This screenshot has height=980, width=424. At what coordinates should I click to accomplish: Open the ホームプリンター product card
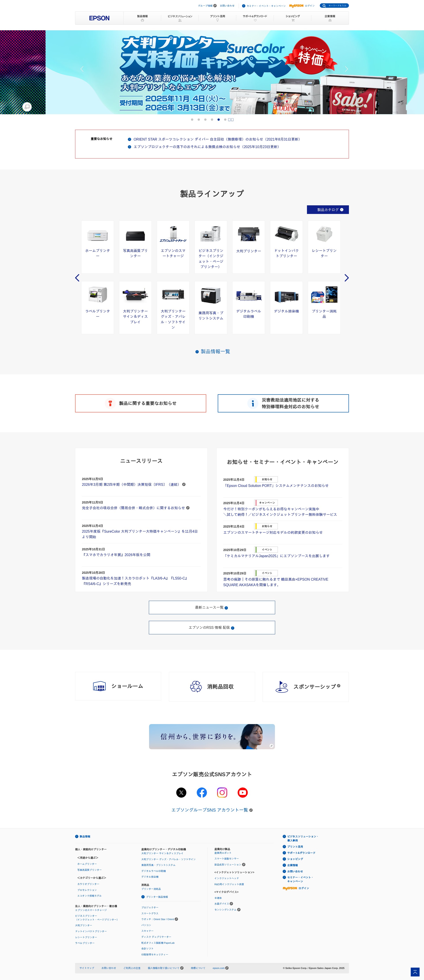coord(97,247)
